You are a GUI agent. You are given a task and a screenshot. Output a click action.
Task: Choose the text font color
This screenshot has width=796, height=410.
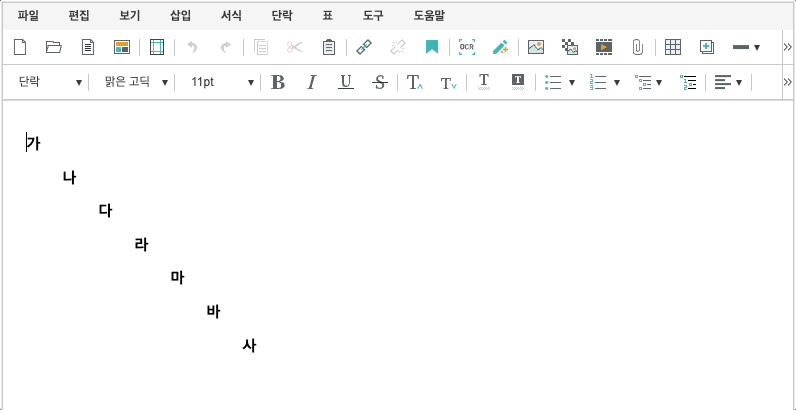pyautogui.click(x=484, y=82)
